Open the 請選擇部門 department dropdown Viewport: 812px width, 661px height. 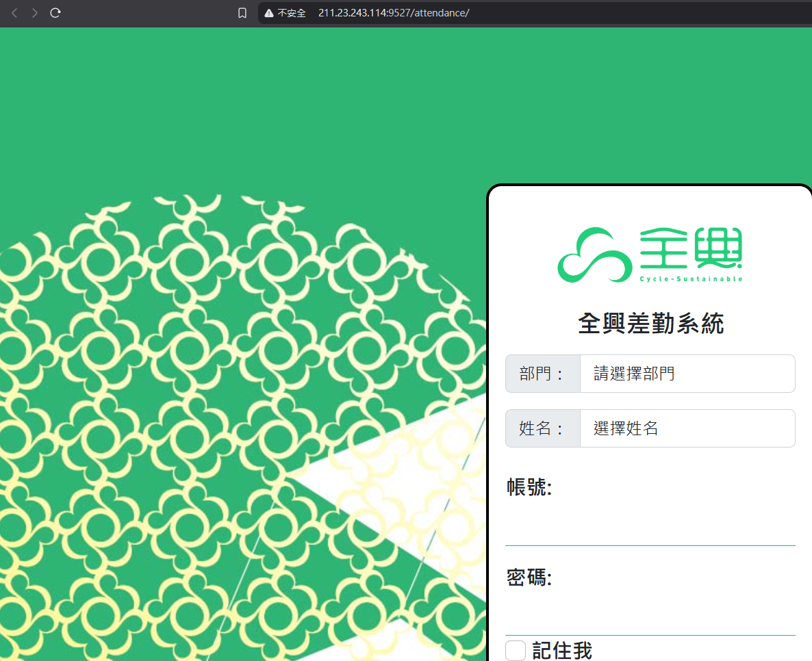coord(687,374)
